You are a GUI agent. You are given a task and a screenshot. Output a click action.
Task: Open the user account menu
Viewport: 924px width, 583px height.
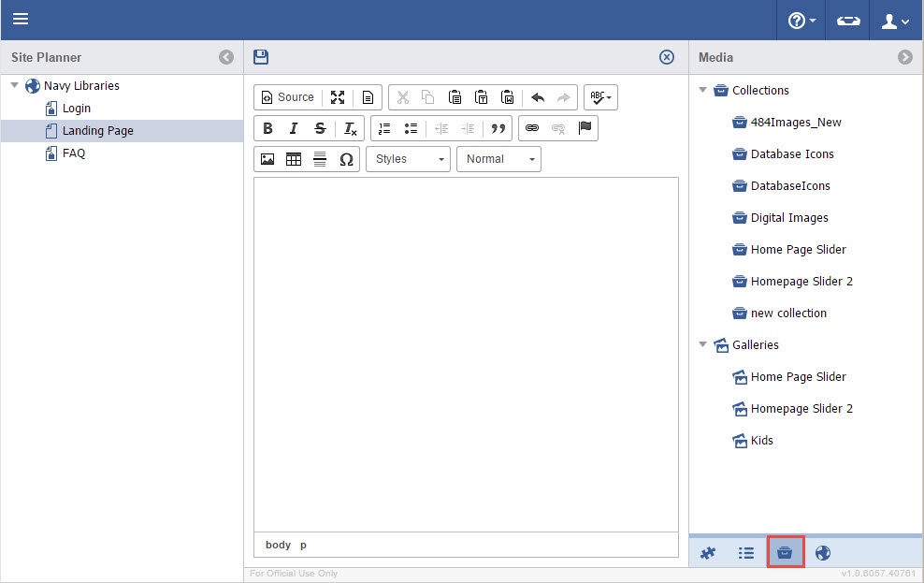point(896,21)
